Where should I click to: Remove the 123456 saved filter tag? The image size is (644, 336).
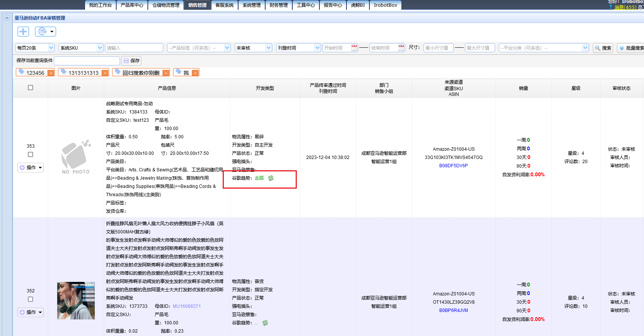pos(50,73)
